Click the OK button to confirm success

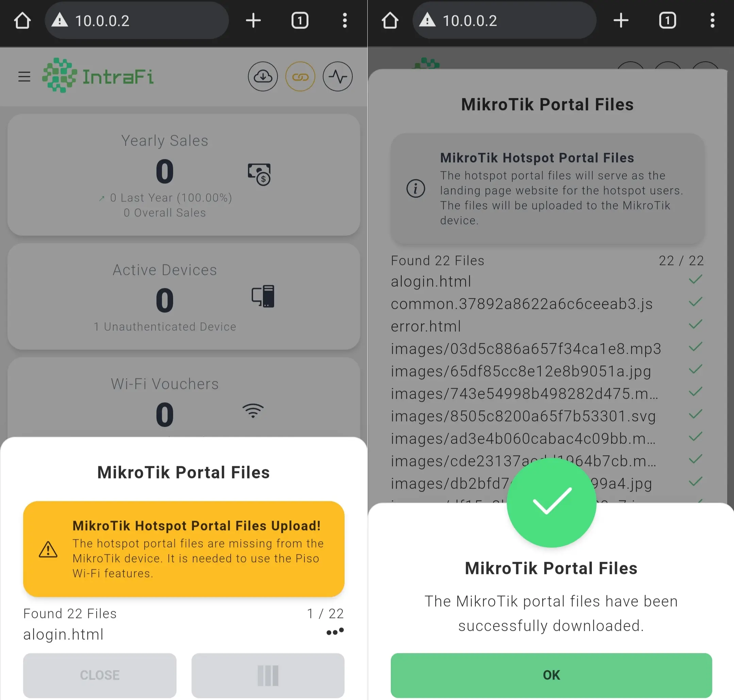[x=550, y=674]
